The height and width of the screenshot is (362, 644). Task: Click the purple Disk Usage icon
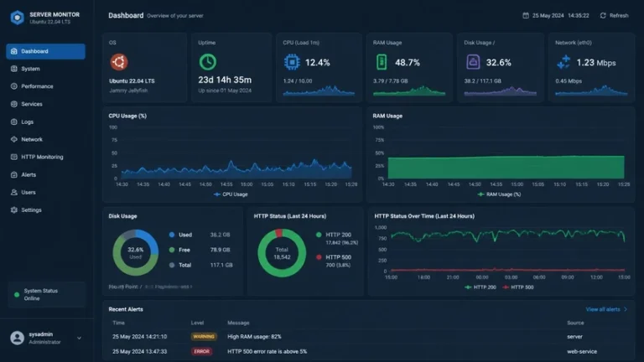[x=473, y=62]
